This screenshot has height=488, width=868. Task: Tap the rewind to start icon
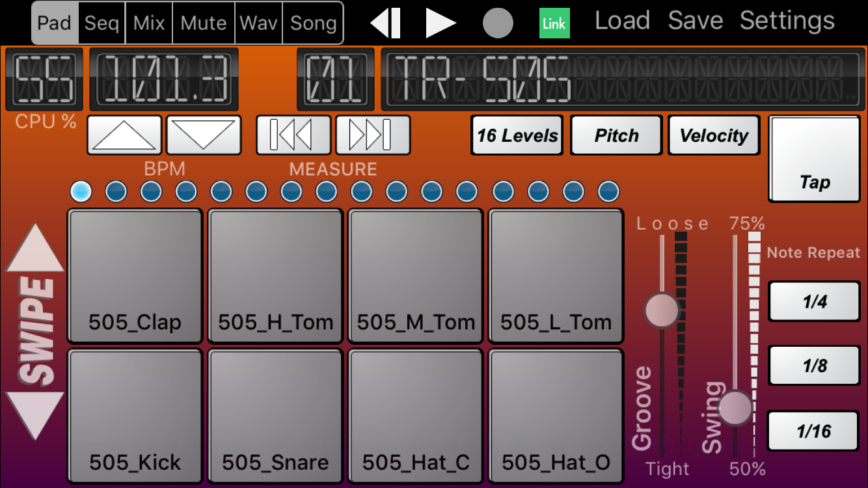[385, 23]
